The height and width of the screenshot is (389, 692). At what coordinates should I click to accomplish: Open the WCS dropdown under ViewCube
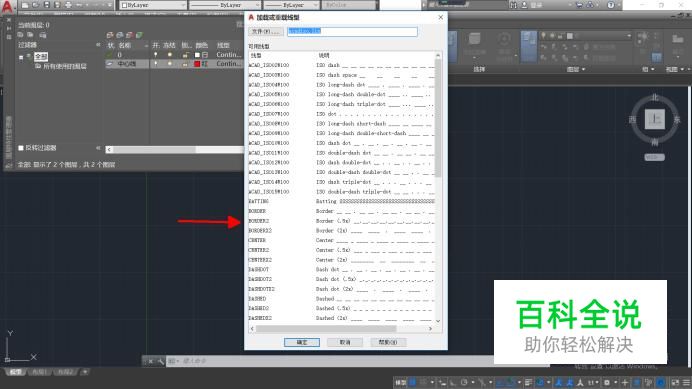(x=654, y=157)
